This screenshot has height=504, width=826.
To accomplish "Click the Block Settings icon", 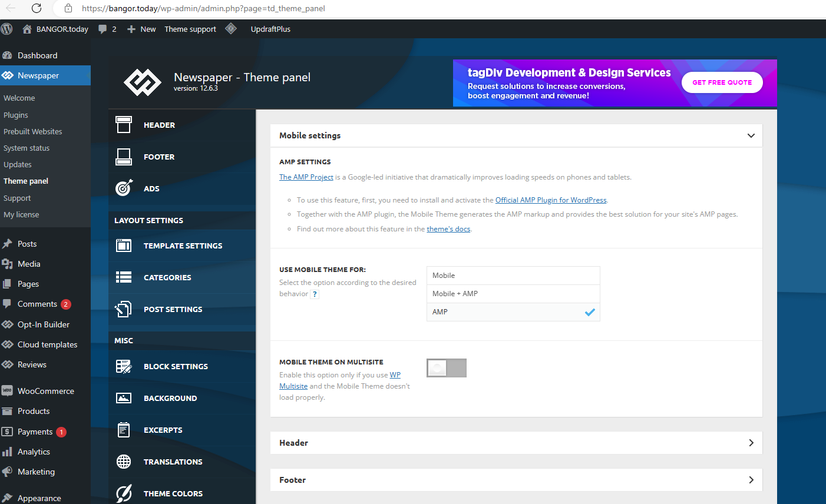I will (x=124, y=366).
